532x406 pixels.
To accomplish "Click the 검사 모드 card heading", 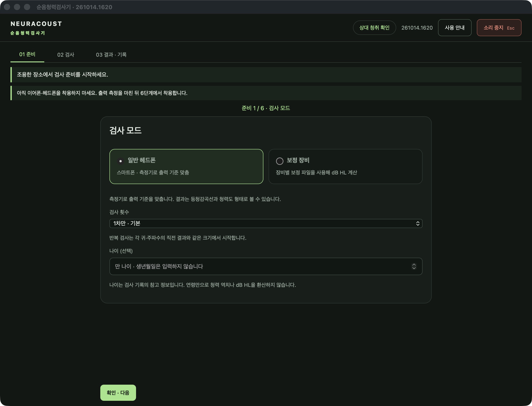I will tap(125, 130).
